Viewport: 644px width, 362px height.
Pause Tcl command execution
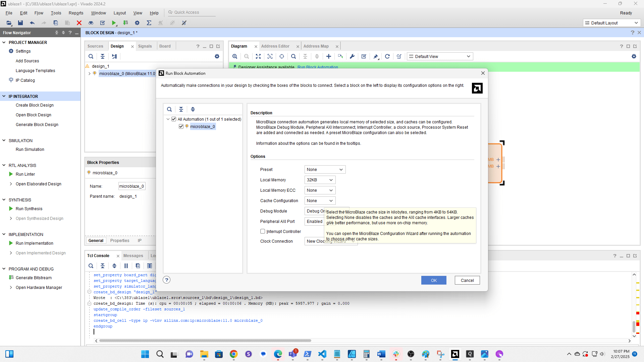coord(126,266)
